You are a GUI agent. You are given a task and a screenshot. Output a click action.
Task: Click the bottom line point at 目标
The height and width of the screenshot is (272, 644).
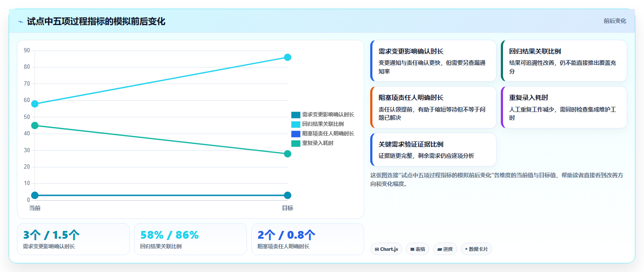pos(288,195)
